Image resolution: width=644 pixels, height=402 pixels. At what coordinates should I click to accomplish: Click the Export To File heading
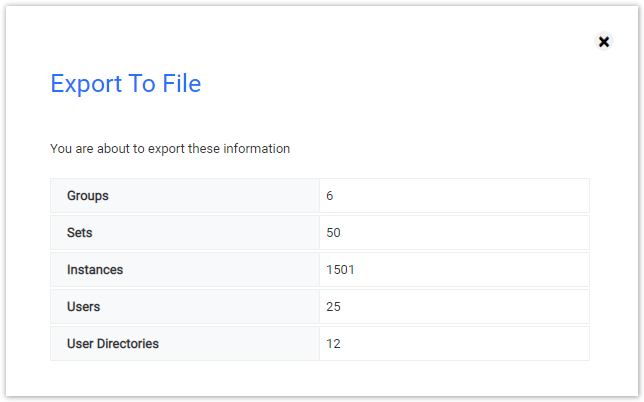[126, 84]
